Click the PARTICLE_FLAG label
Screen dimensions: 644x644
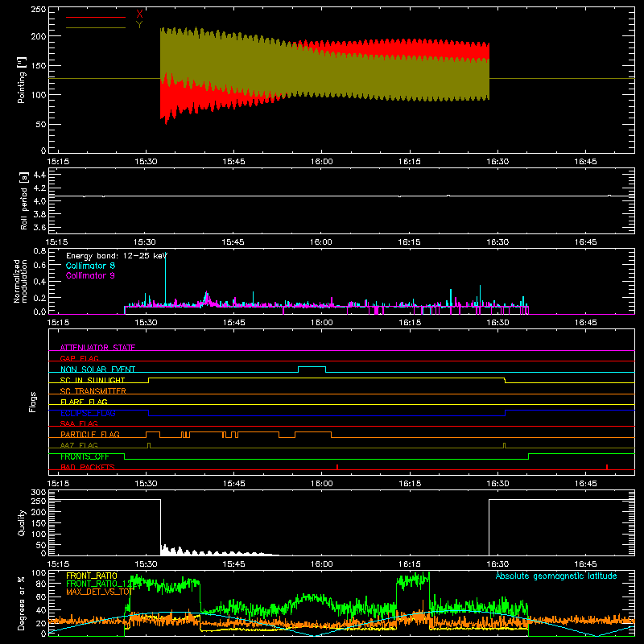90,434
